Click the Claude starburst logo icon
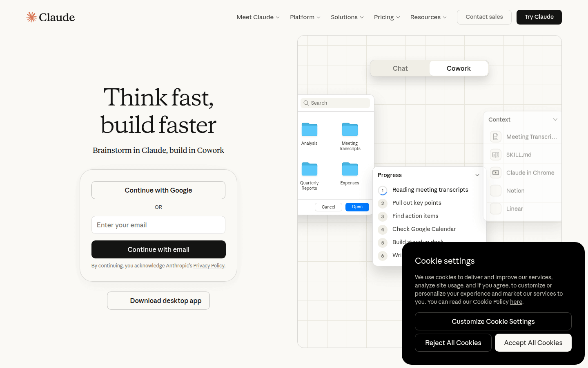The height and width of the screenshot is (368, 588). (31, 17)
